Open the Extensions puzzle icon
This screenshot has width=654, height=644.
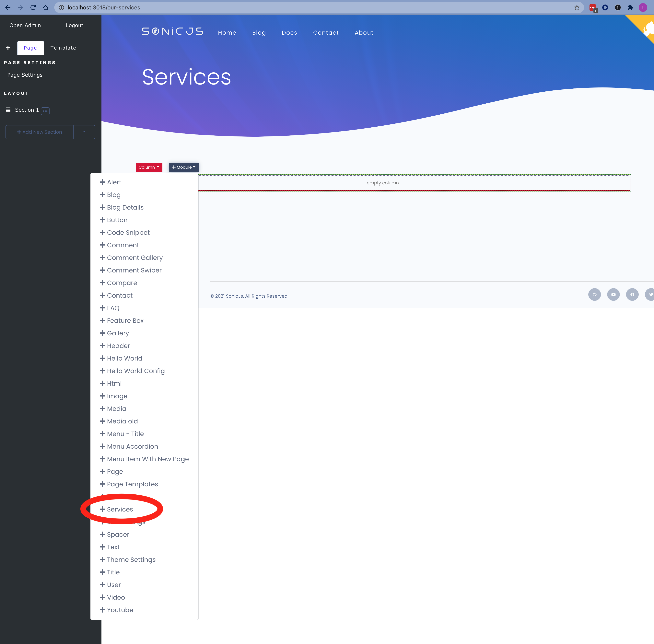tap(630, 7)
